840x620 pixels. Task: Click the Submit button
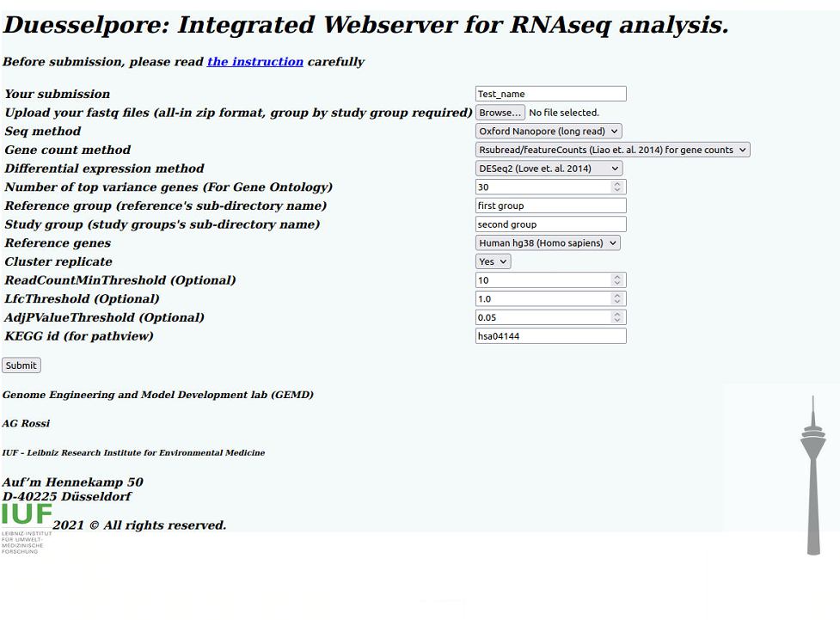pyautogui.click(x=21, y=365)
